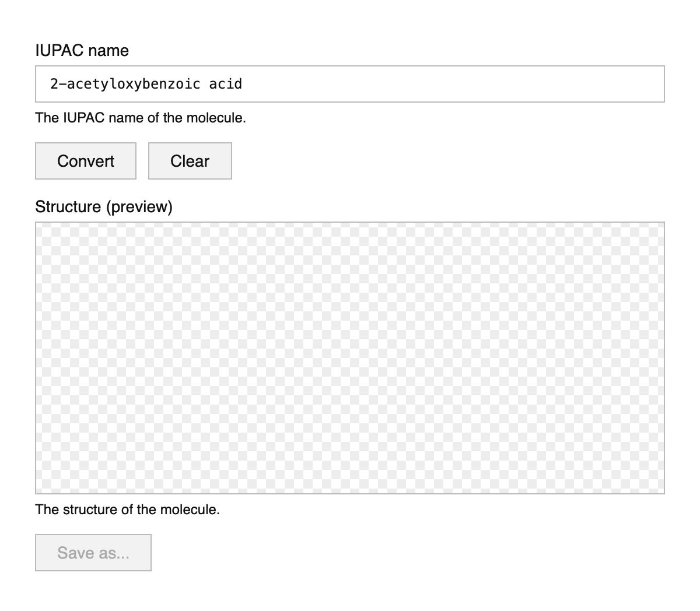Click 'The structure of the molecule.' caption
This screenshot has width=700, height=611.
point(127,510)
